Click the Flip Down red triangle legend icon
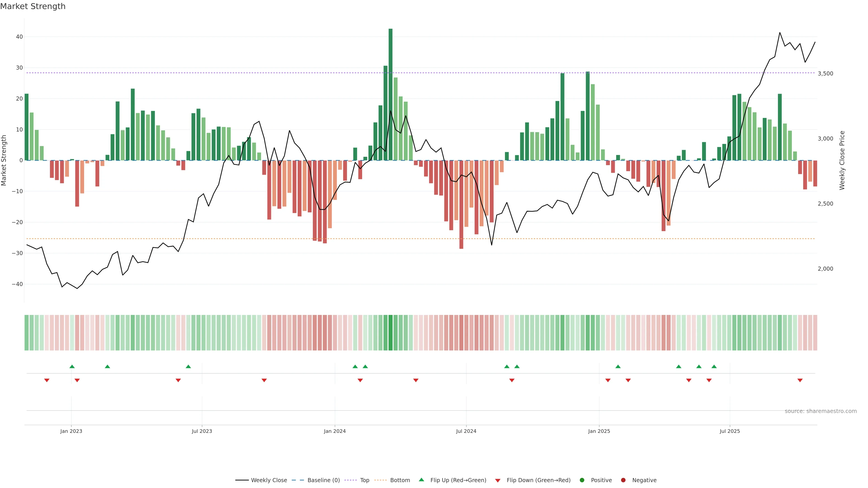Viewport: 868px width, 488px height. pyautogui.click(x=498, y=481)
